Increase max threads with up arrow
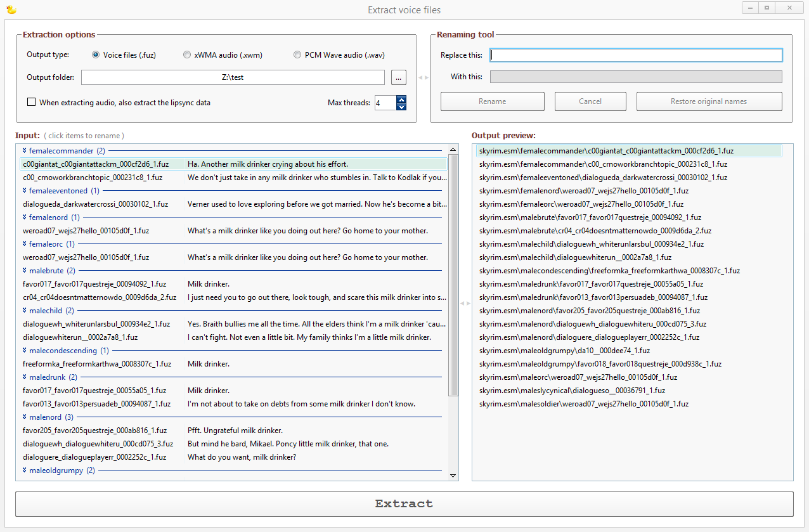The height and width of the screenshot is (532, 809). 401,99
